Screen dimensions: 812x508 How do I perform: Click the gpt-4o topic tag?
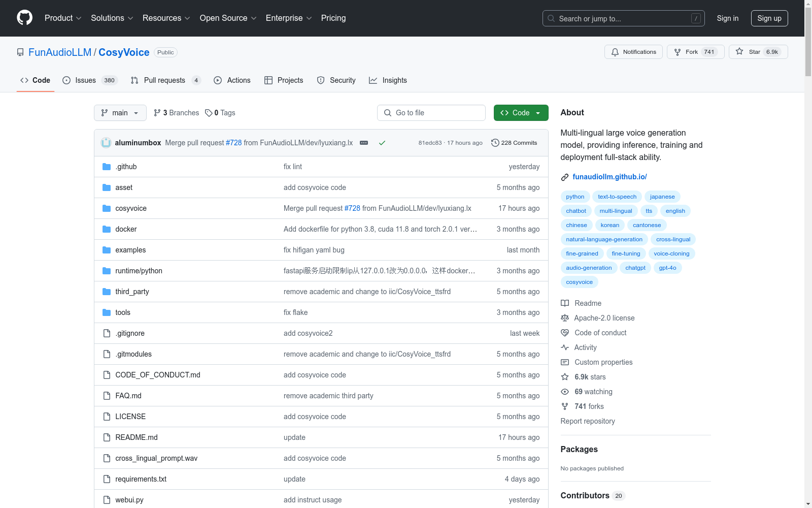coord(667,268)
